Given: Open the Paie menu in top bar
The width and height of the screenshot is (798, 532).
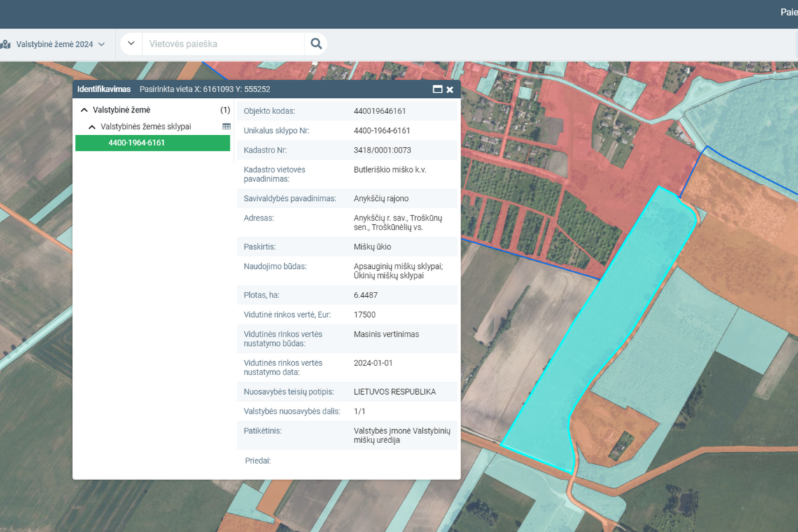Looking at the screenshot, I should point(788,12).
